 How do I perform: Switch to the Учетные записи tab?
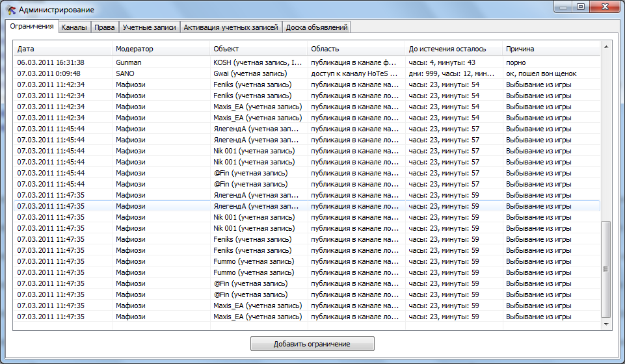click(x=149, y=27)
